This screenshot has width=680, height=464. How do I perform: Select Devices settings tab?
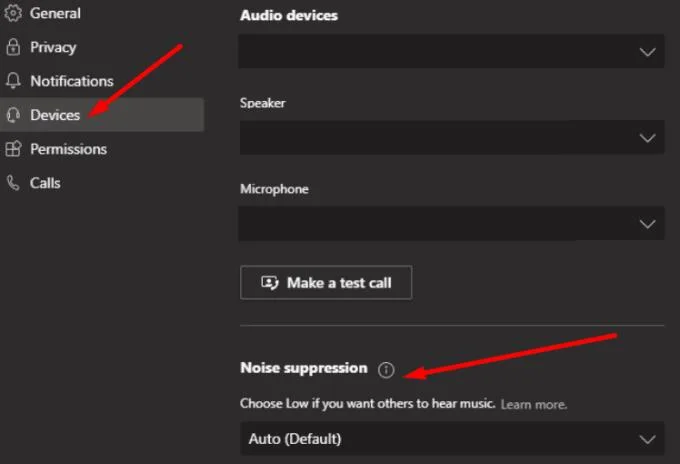point(102,115)
